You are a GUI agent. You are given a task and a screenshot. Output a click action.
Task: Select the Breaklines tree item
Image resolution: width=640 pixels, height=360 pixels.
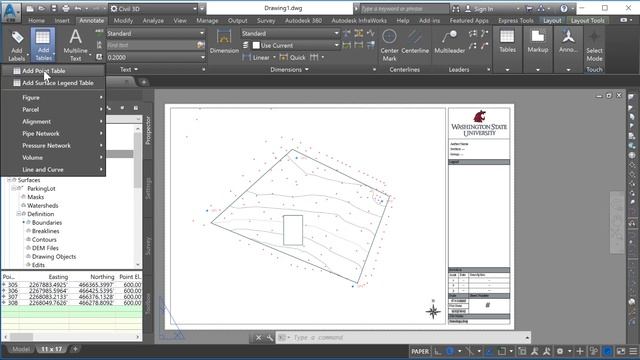point(46,231)
